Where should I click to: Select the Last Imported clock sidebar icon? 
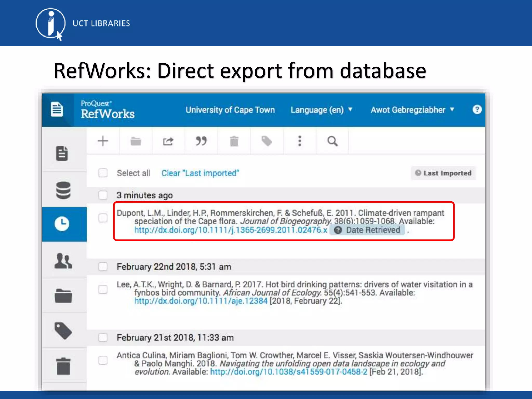(x=62, y=224)
